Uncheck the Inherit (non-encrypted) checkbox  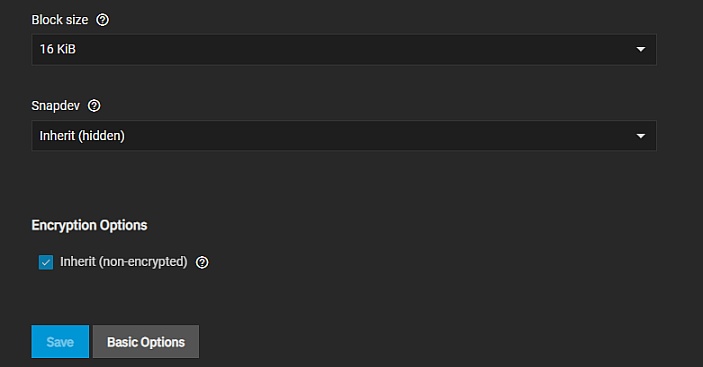[46, 262]
